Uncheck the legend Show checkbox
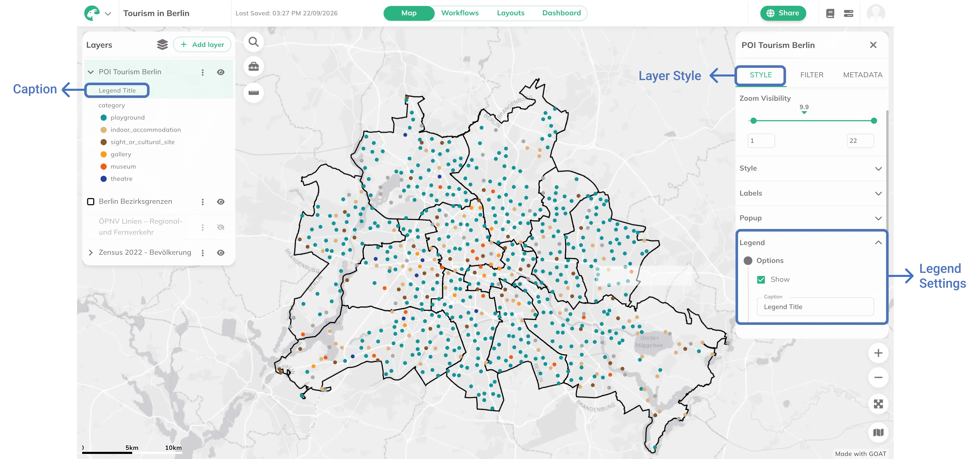Viewport: 980px width, 459px height. click(761, 280)
